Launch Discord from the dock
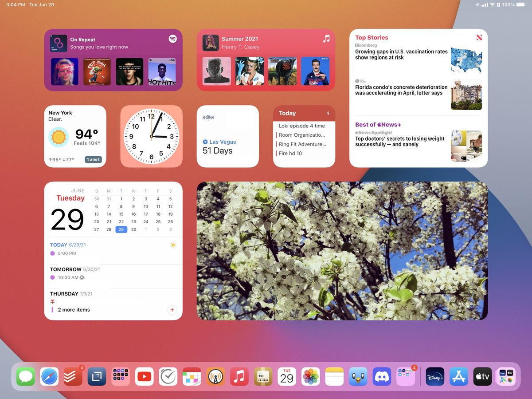The width and height of the screenshot is (532, 399). (x=382, y=376)
